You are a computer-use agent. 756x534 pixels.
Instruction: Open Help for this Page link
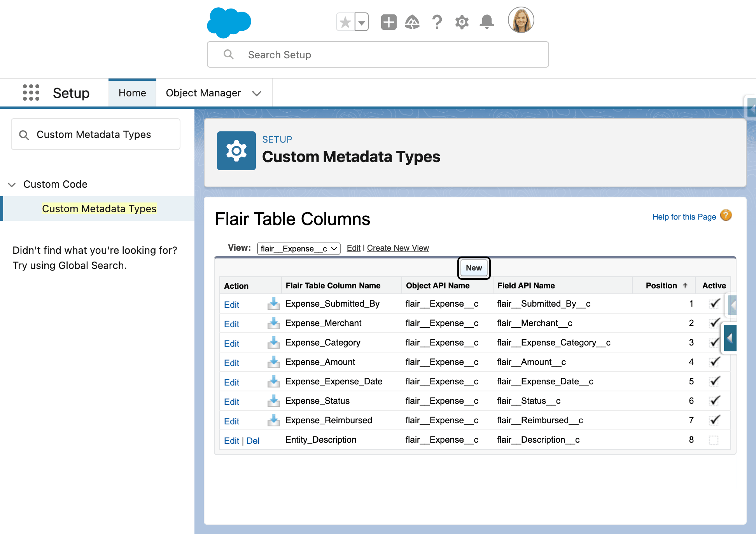(684, 217)
